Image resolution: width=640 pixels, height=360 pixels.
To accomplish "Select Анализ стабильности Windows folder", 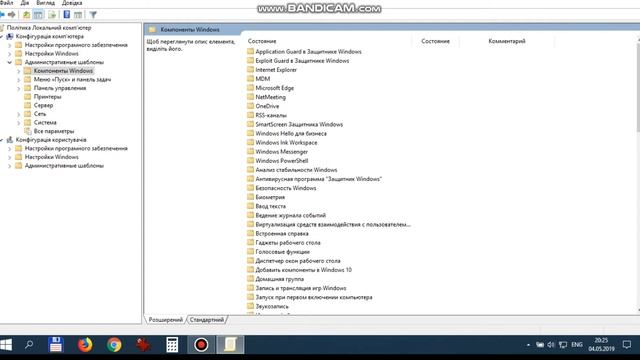I will (296, 170).
